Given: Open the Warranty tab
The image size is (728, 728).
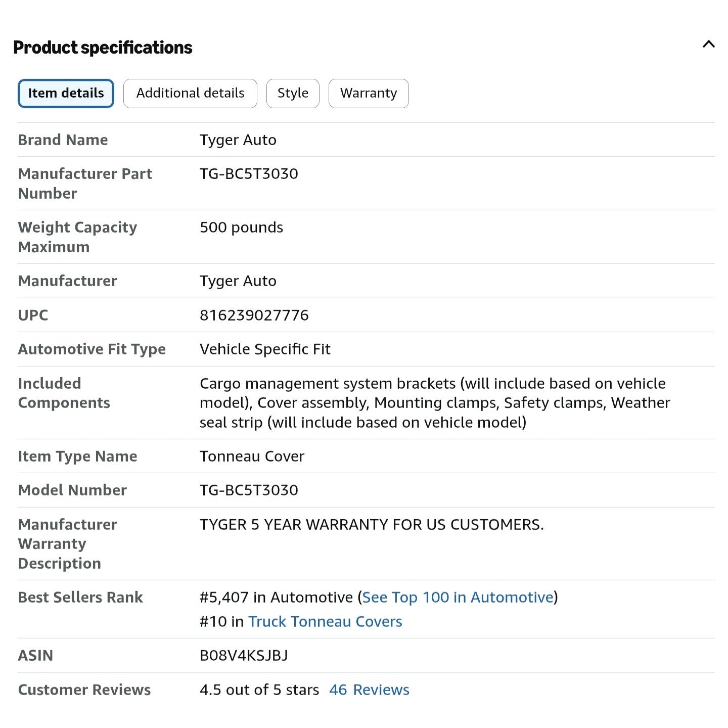Looking at the screenshot, I should point(369,94).
